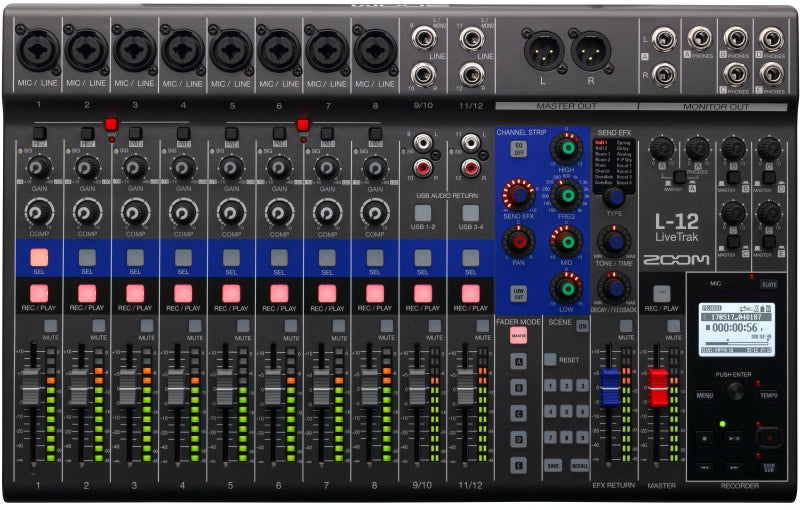Mute channel 3
The width and height of the screenshot is (800, 510).
pos(135,326)
